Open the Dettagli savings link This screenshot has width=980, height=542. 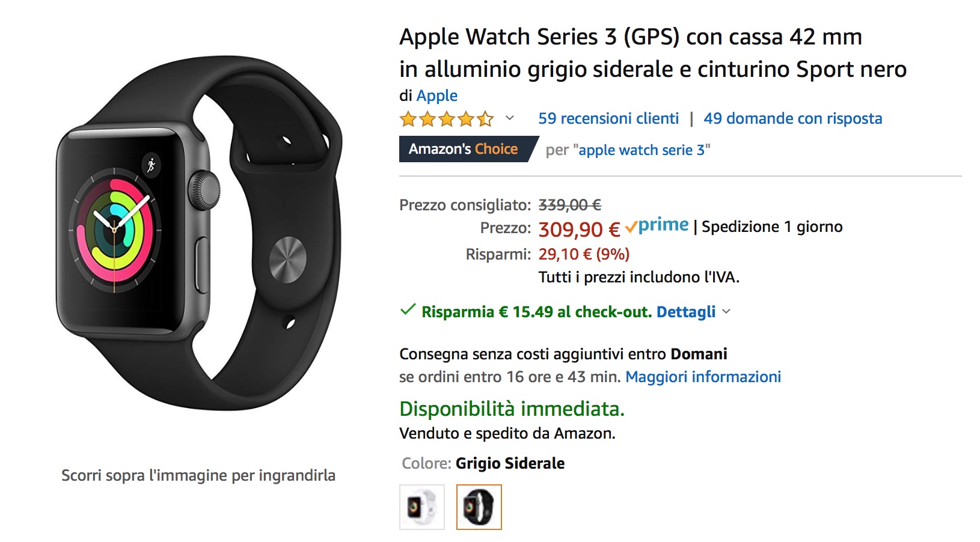coord(685,312)
